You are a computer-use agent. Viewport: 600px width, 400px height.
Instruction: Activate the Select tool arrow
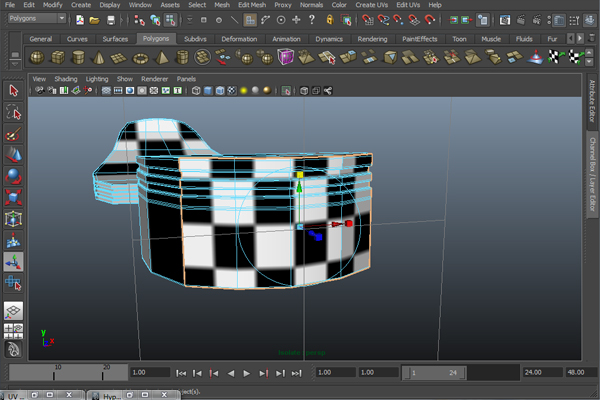(x=13, y=90)
